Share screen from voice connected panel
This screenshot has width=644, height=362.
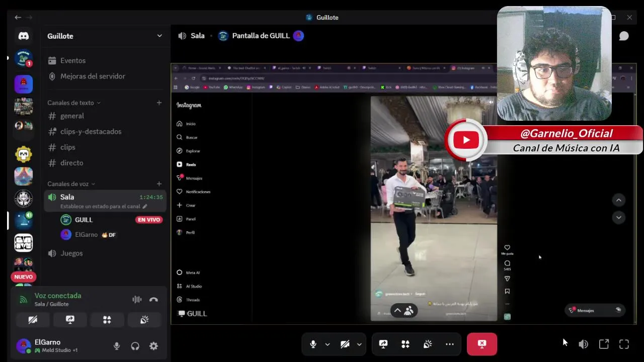[70, 320]
